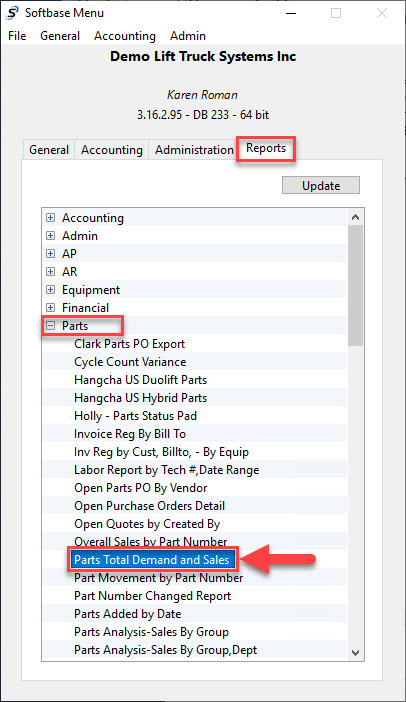Click the Softbase logo icon in title bar
The image size is (406, 702).
[x=13, y=13]
